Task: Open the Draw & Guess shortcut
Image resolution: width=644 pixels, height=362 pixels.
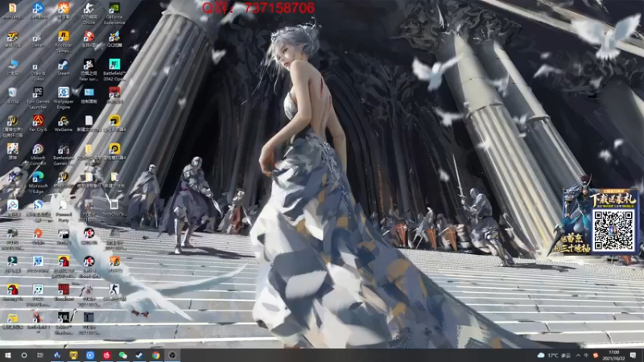Action: 38,72
